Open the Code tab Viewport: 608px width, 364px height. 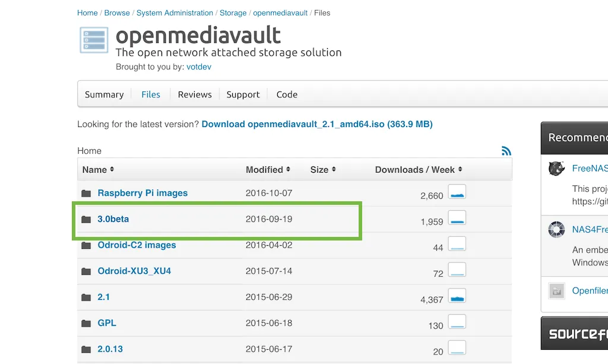tap(287, 94)
